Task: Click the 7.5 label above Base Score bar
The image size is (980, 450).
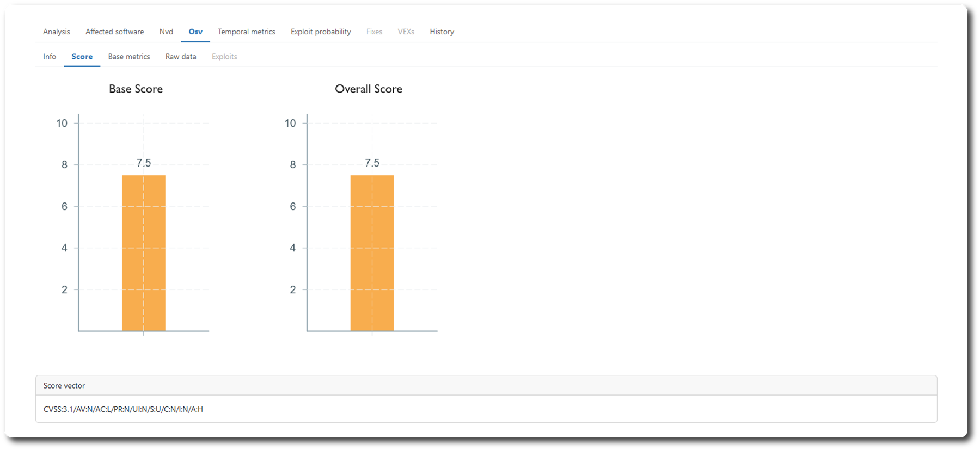Action: pos(144,163)
